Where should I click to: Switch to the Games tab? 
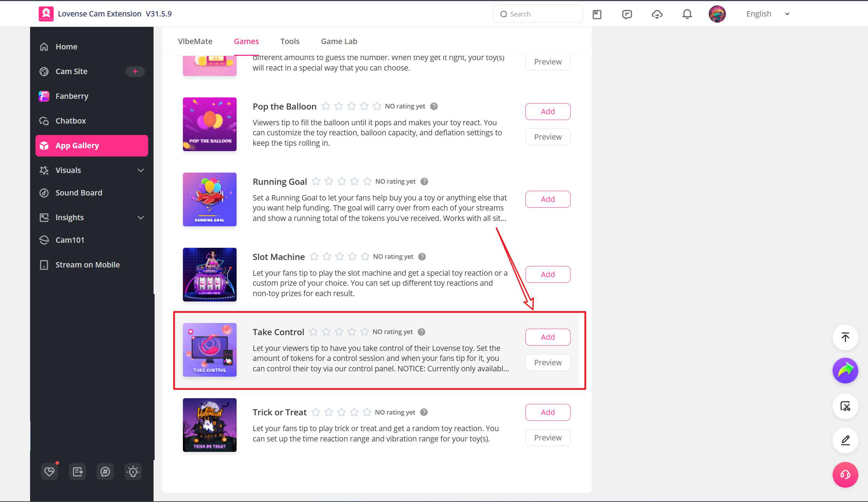246,41
